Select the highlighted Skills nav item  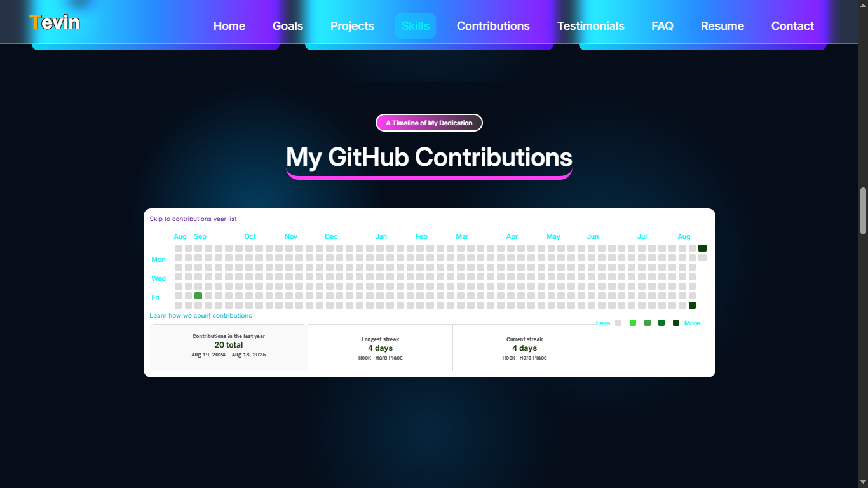[x=416, y=26]
